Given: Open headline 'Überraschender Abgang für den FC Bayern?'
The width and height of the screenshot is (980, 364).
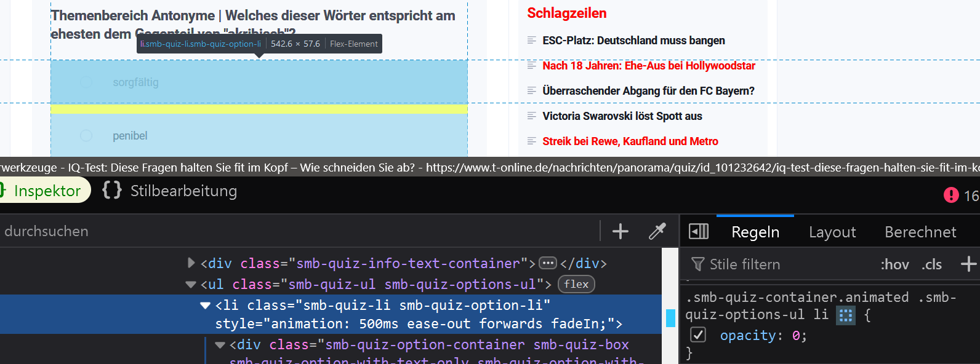Looking at the screenshot, I should click(648, 91).
